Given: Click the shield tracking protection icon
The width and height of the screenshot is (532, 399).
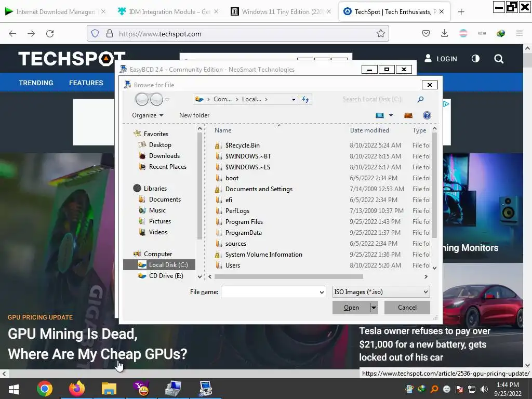Looking at the screenshot, I should click(95, 33).
